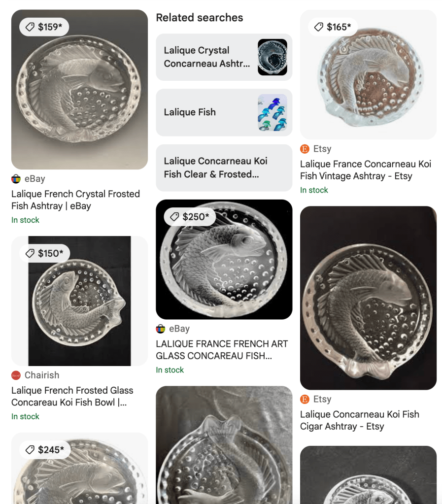Click the colorful Lalique Fish thumbnail
442x504 pixels.
(x=272, y=112)
